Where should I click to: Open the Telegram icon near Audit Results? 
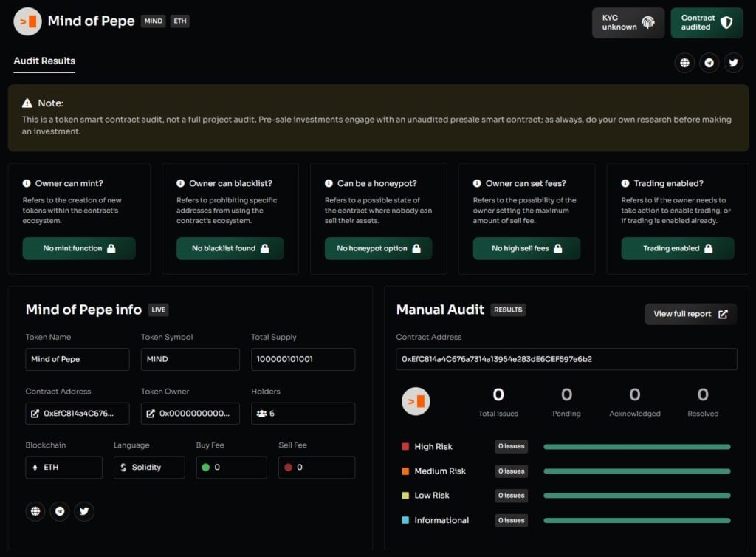click(x=709, y=63)
